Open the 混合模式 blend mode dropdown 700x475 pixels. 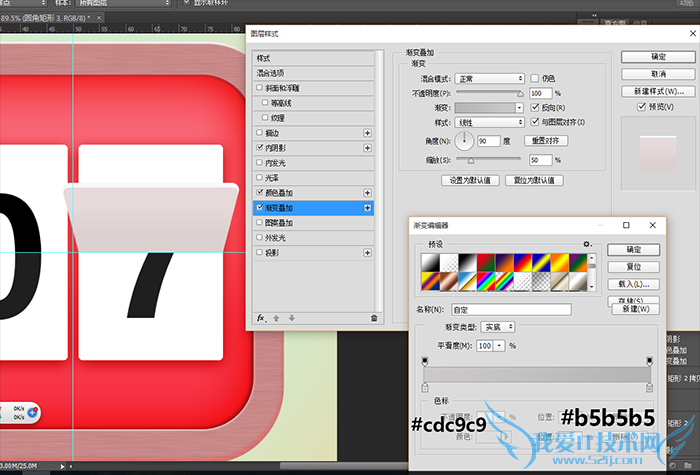(490, 78)
